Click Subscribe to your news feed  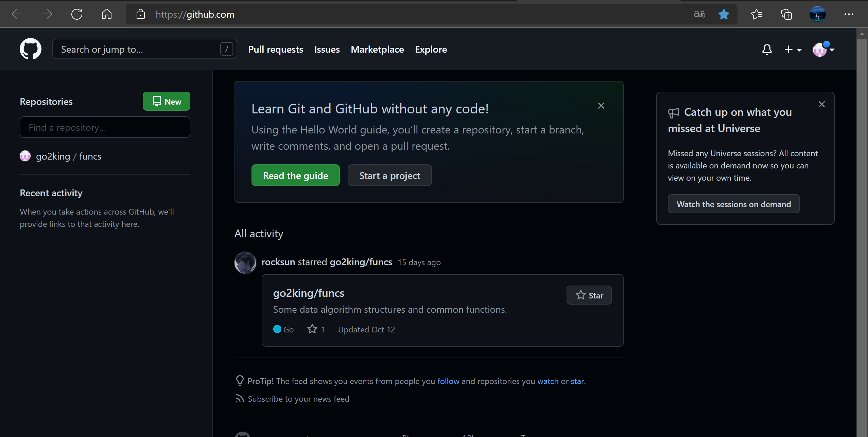coord(298,399)
